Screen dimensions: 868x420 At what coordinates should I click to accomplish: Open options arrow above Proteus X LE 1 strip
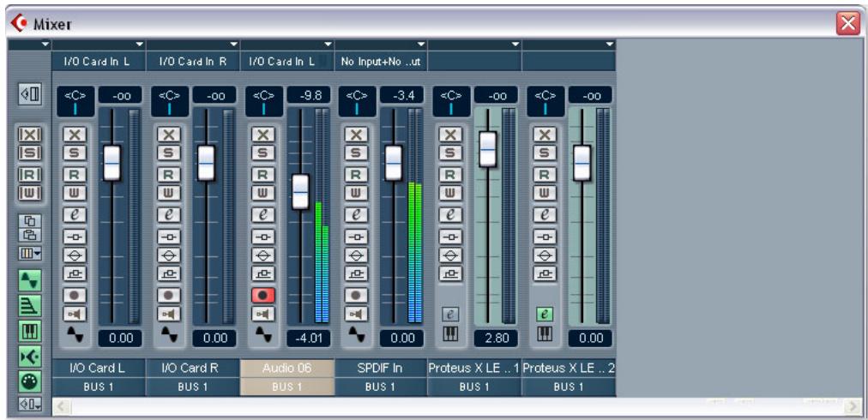pyautogui.click(x=515, y=44)
